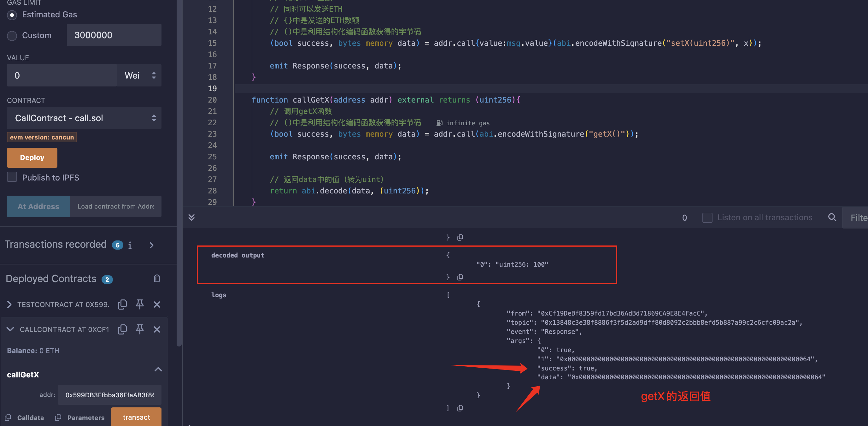Click the callGetX function name in code
The image size is (868, 426).
pyautogui.click(x=311, y=100)
